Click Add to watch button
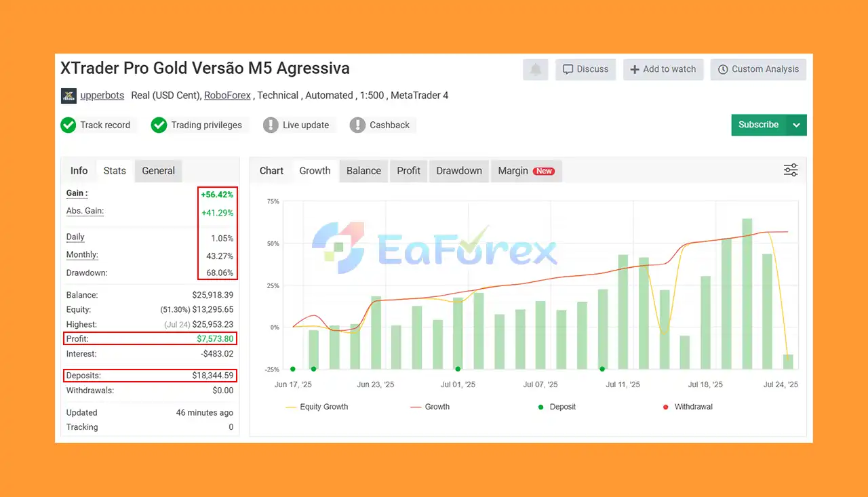 [663, 69]
